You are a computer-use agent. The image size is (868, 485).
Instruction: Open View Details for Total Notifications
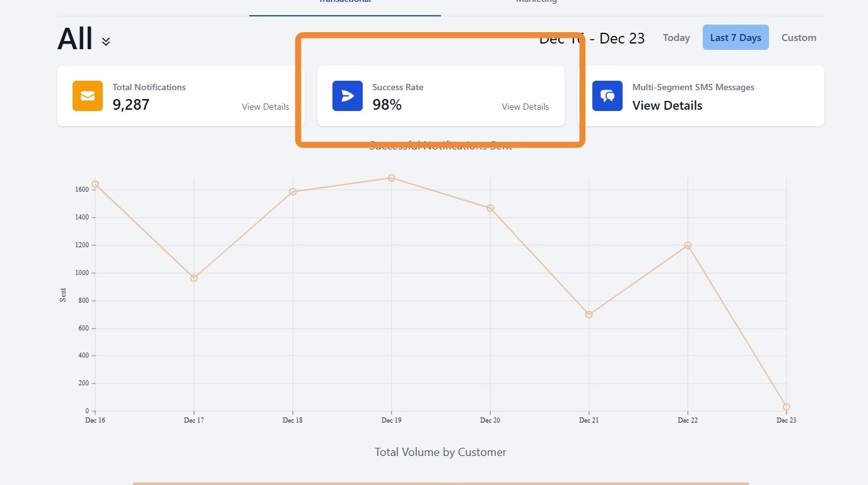click(x=266, y=107)
